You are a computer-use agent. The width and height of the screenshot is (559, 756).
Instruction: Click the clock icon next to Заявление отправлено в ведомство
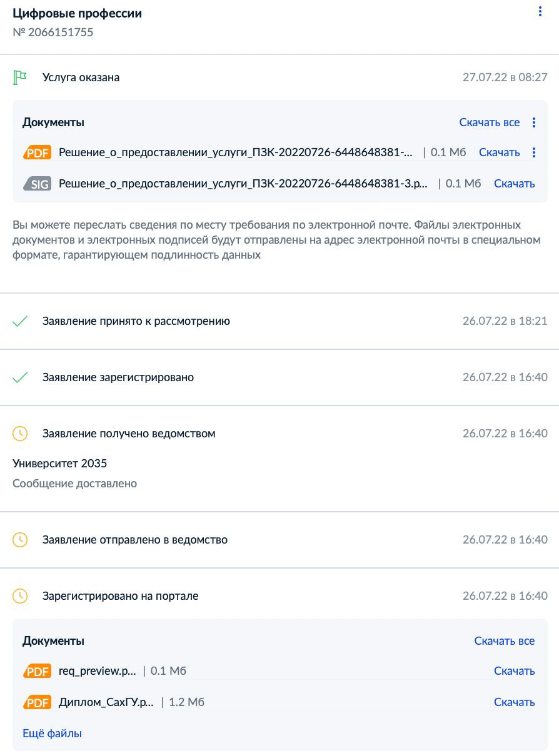[19, 539]
